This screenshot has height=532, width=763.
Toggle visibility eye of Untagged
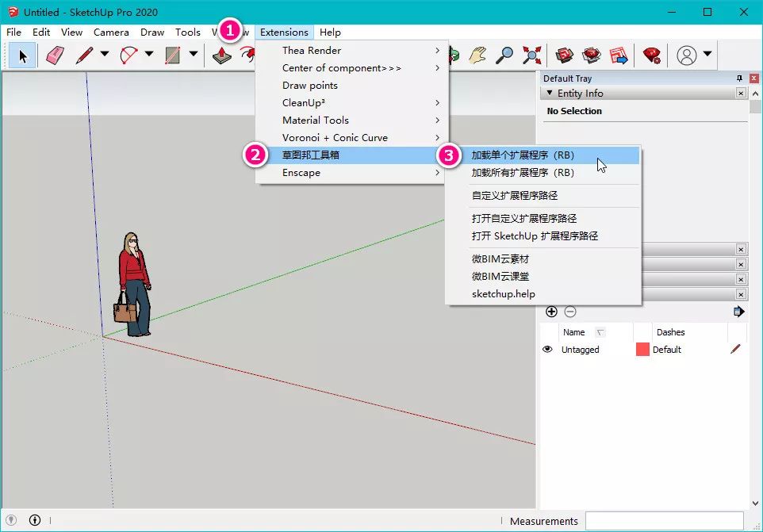547,349
